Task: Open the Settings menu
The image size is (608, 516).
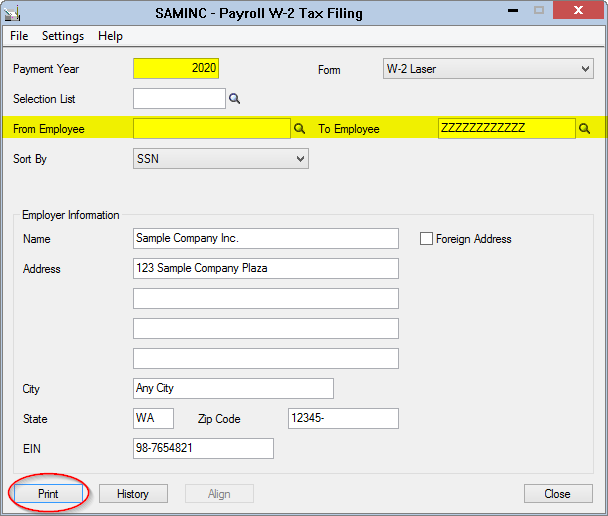Action: [x=63, y=36]
